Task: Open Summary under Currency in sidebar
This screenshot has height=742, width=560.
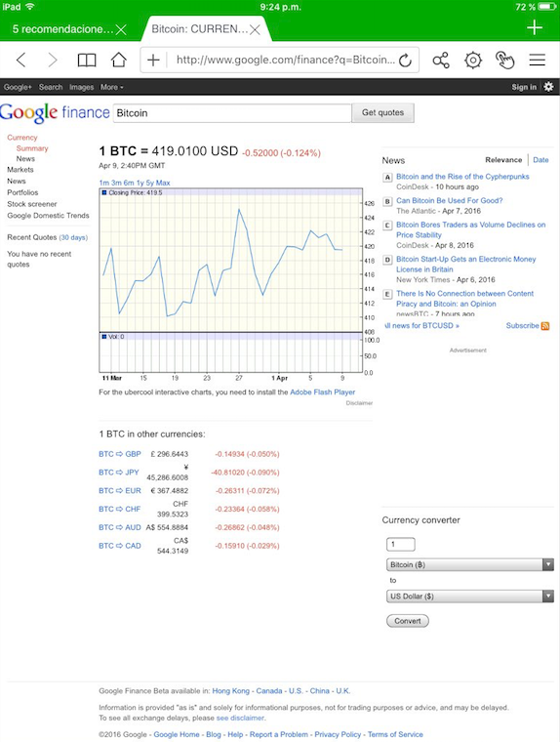Action: (32, 148)
